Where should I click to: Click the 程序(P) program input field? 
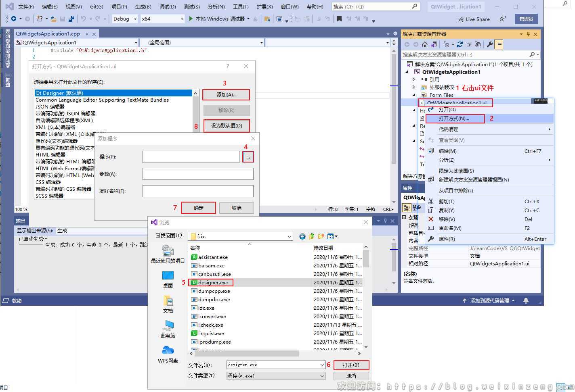click(x=191, y=157)
